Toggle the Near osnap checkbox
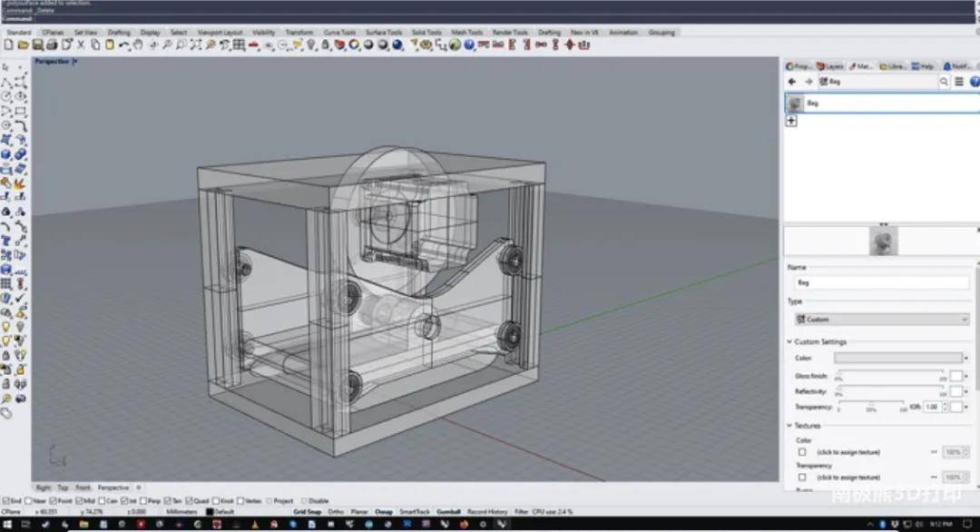Screen dimensions: 980x532 [29, 501]
